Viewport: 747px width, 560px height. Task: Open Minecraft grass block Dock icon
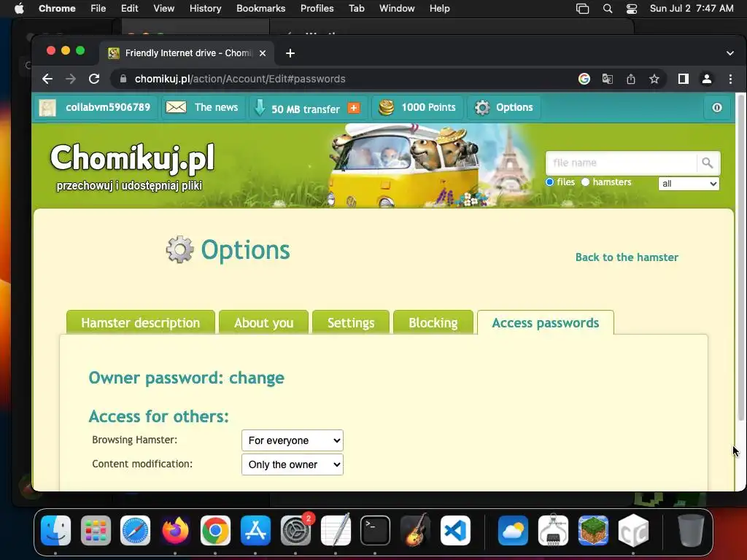tap(593, 531)
